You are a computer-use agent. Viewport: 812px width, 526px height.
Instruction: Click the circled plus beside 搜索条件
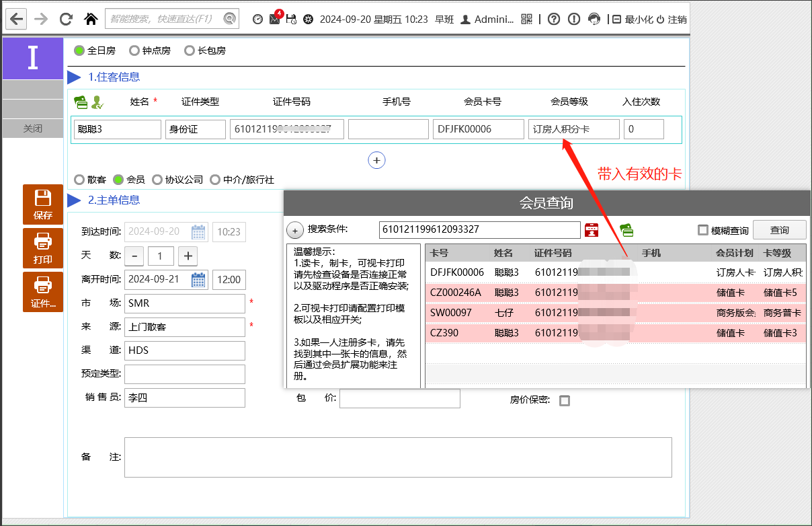[295, 230]
